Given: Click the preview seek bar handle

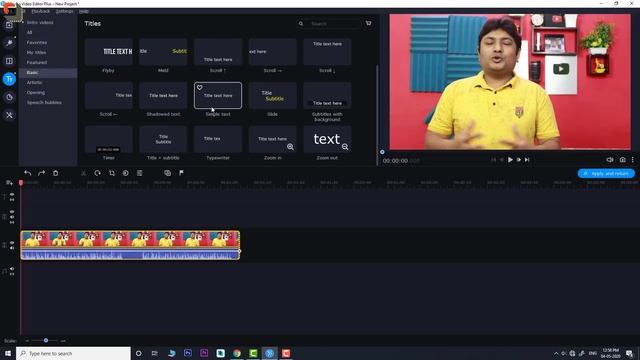Looking at the screenshot, I should pyautogui.click(x=382, y=152).
